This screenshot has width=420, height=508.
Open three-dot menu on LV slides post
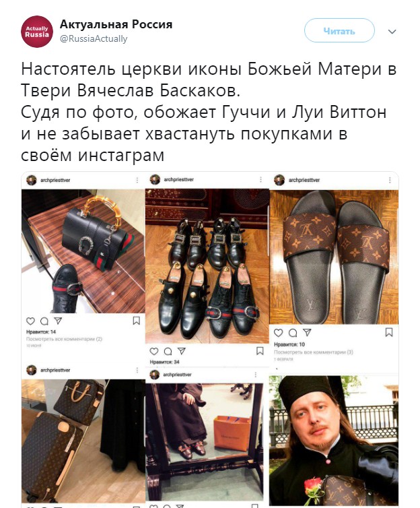point(390,180)
